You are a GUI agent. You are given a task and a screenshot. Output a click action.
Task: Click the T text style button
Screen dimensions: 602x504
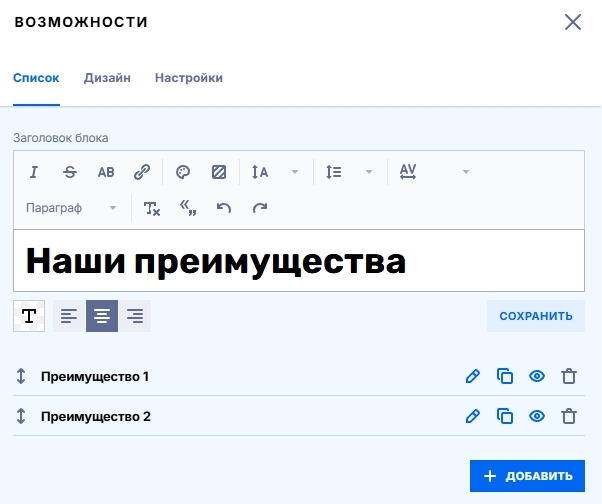point(29,316)
